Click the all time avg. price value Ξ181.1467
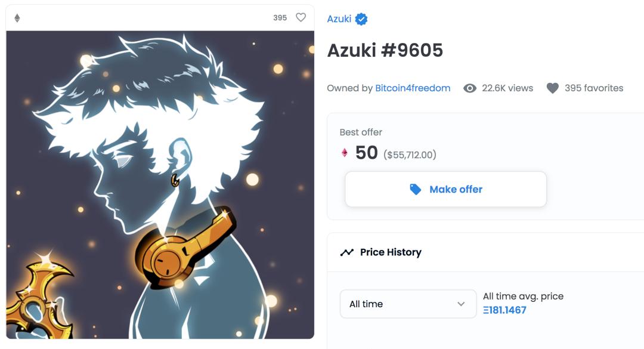Viewport: 644px width, 349px height. 504,310
